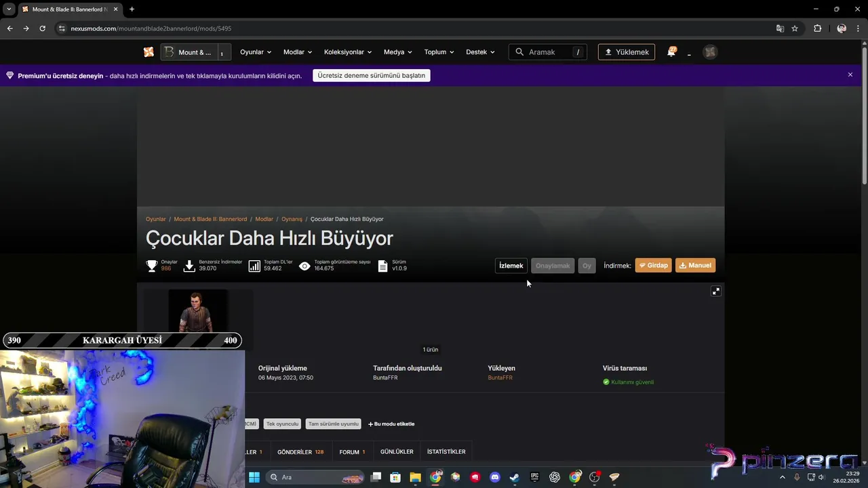Switch to the FORUM tab
The height and width of the screenshot is (488, 868).
[x=352, y=452]
